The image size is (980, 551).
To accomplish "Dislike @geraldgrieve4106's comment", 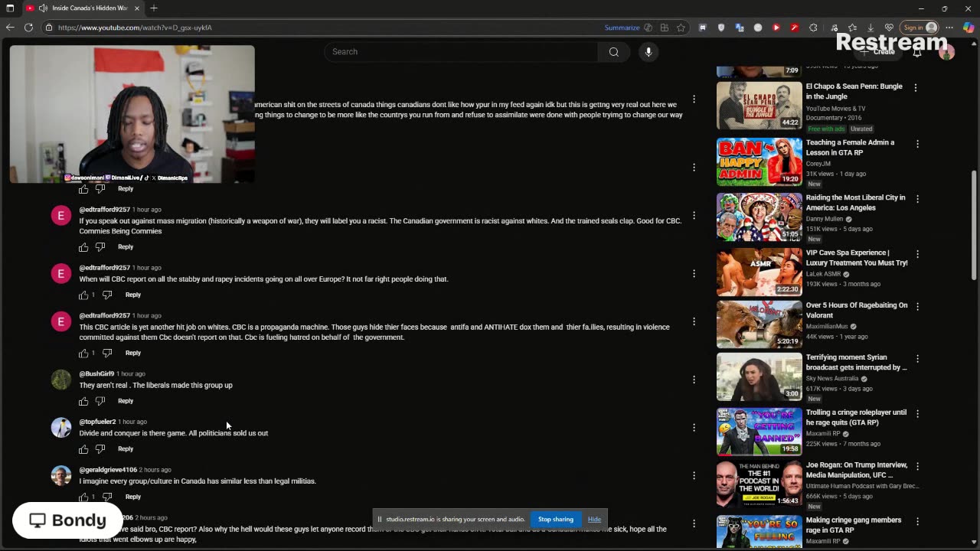I will (107, 497).
